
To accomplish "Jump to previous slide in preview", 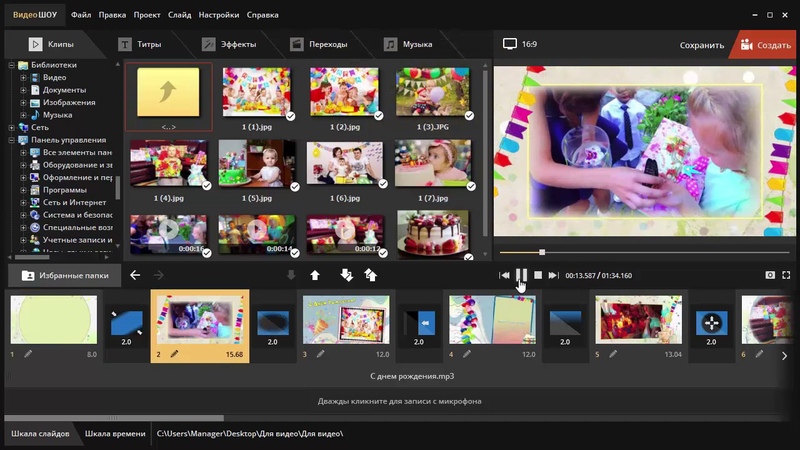I will pyautogui.click(x=505, y=275).
